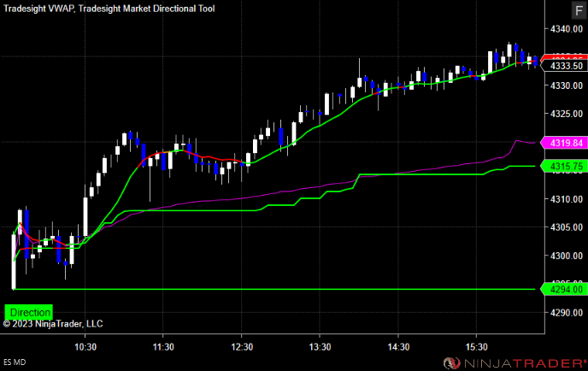
Task: Click the 4290.00 price axis label
Action: pos(567,313)
